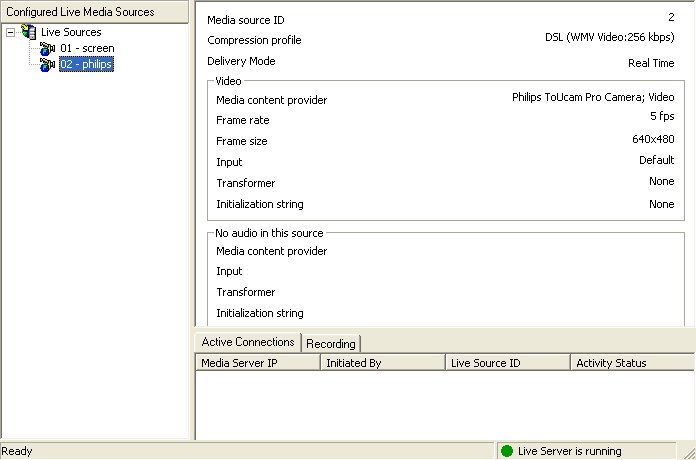
Task: Click the green Live Server status indicator
Action: pyautogui.click(x=507, y=451)
